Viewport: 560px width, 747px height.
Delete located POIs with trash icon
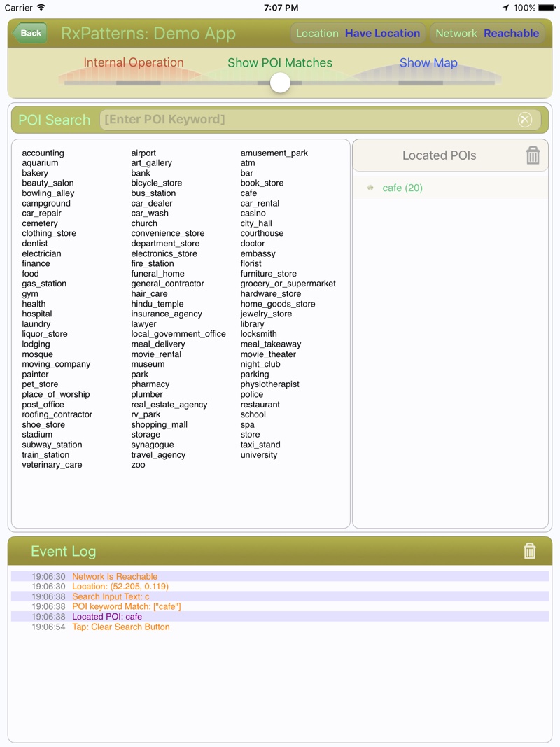click(x=533, y=155)
